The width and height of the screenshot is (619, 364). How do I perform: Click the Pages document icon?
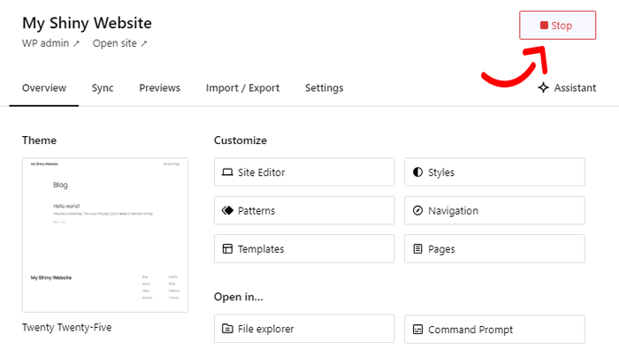click(417, 249)
